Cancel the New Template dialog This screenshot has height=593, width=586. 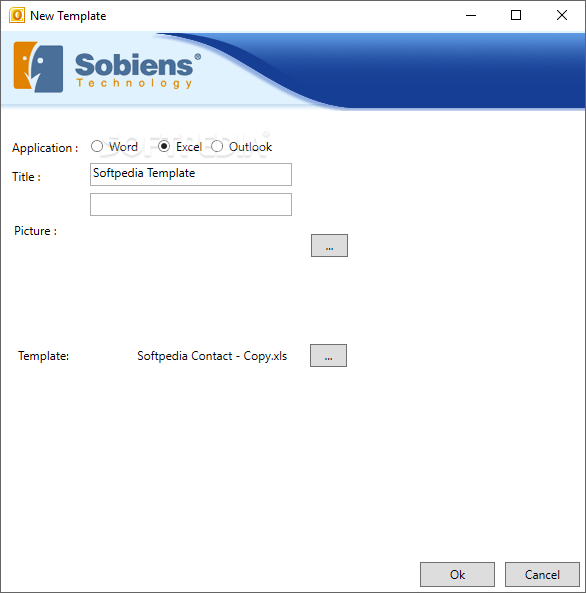point(542,574)
